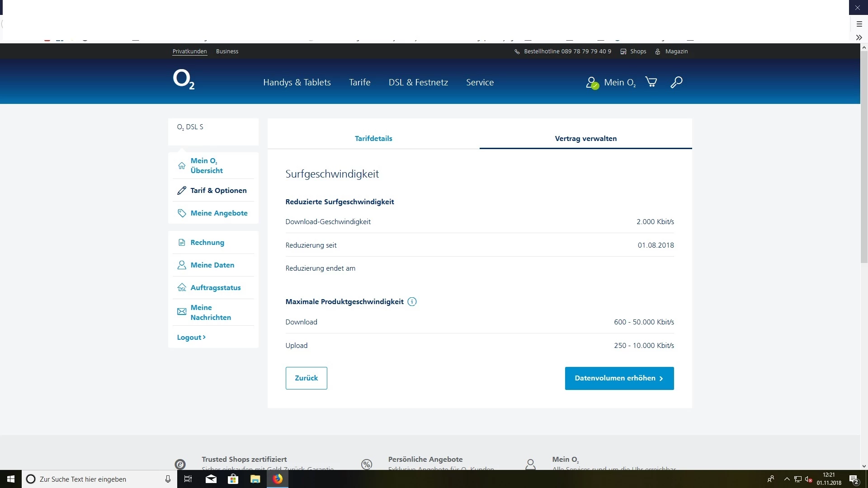Click the Mein O2 user account icon
The height and width of the screenshot is (488, 868).
click(592, 83)
